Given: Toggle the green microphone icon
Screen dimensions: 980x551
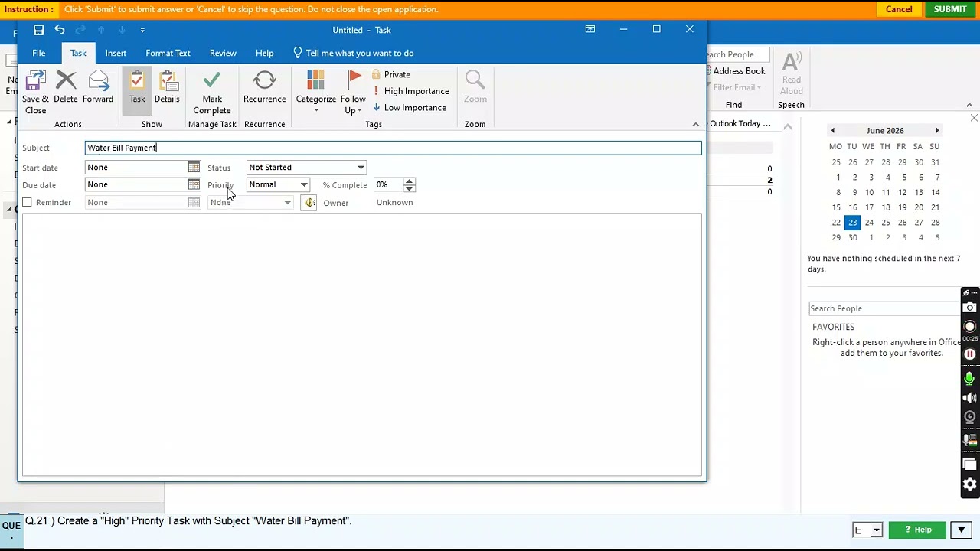Looking at the screenshot, I should point(970,379).
